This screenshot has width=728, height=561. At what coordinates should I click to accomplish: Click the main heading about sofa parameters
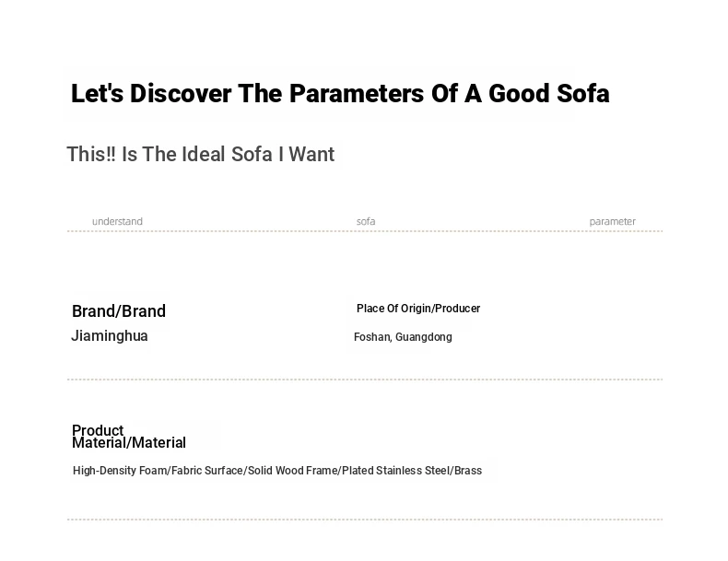tap(340, 93)
